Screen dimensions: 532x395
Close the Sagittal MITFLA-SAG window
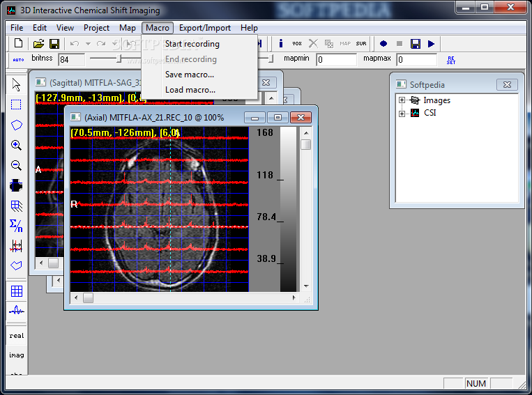point(266,83)
